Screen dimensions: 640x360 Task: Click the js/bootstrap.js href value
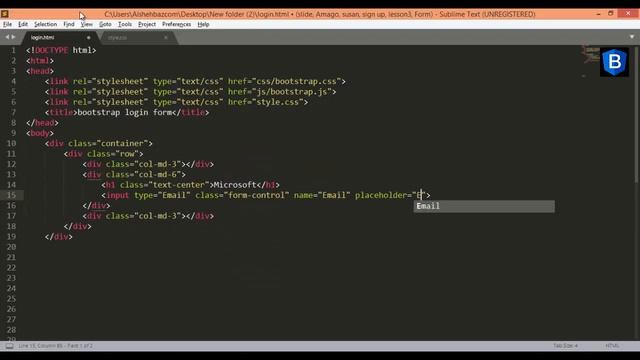pyautogui.click(x=292, y=92)
